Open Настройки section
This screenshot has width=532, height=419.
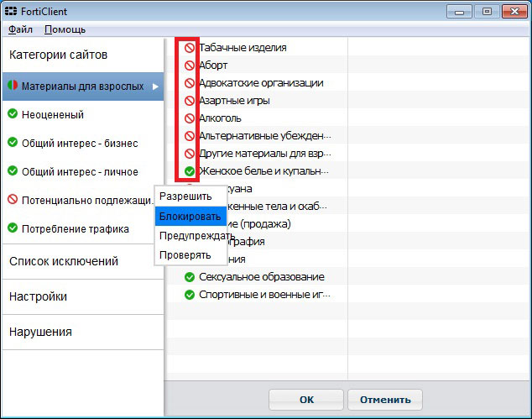[83, 296]
